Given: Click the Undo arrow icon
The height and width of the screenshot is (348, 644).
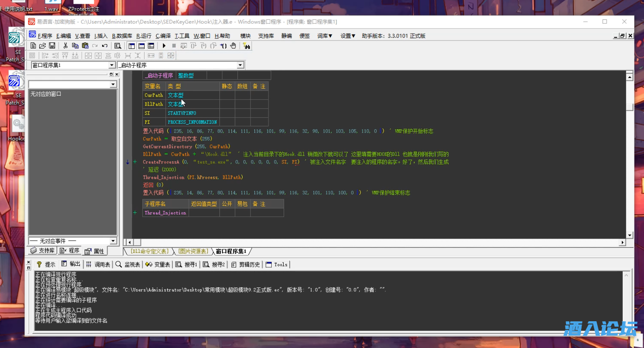Looking at the screenshot, I should coord(105,46).
